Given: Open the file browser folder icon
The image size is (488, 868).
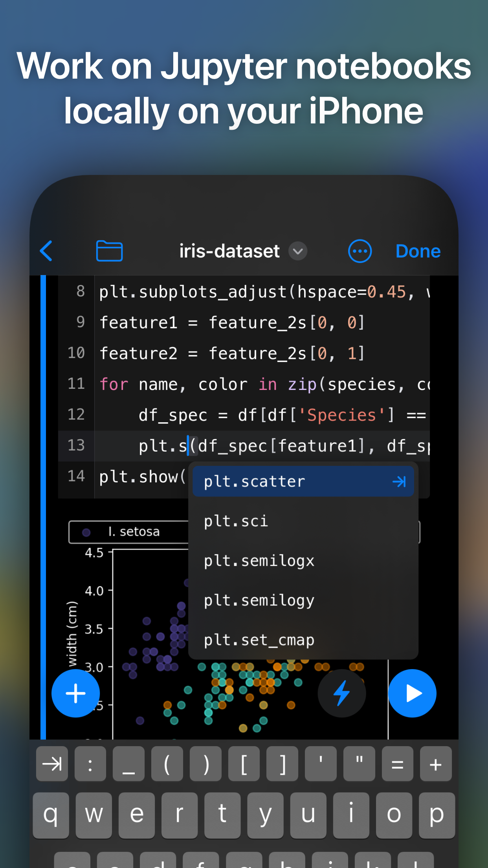Looking at the screenshot, I should pyautogui.click(x=109, y=251).
